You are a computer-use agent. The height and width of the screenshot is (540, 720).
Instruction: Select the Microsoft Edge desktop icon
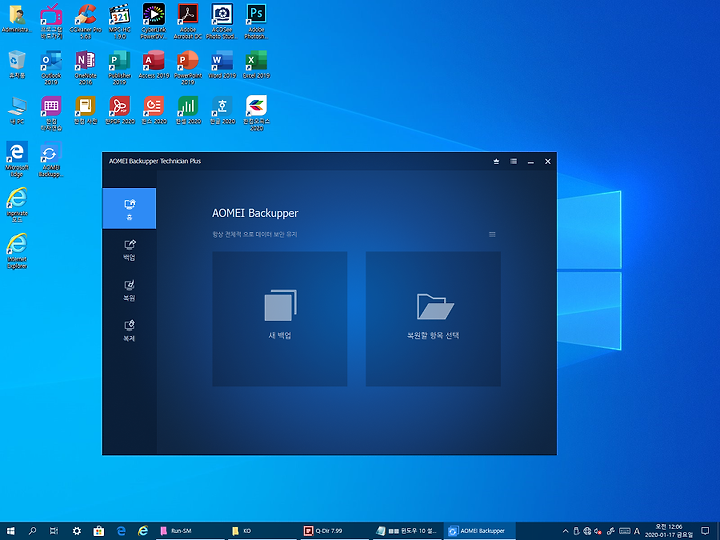coord(17,159)
